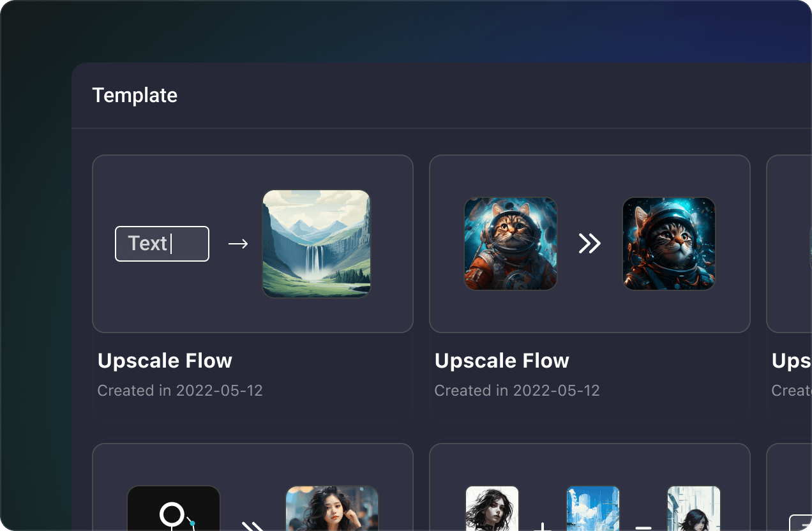Click the right arrow icon beside Text box
Image resolution: width=812 pixels, height=531 pixels.
[238, 244]
